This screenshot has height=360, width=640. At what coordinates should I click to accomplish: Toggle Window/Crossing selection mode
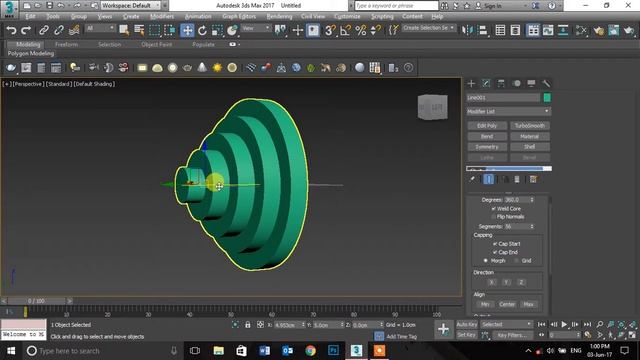pos(170,30)
